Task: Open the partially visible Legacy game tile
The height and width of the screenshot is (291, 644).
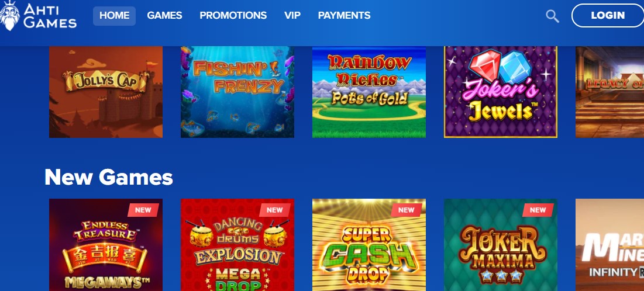Action: click(609, 92)
